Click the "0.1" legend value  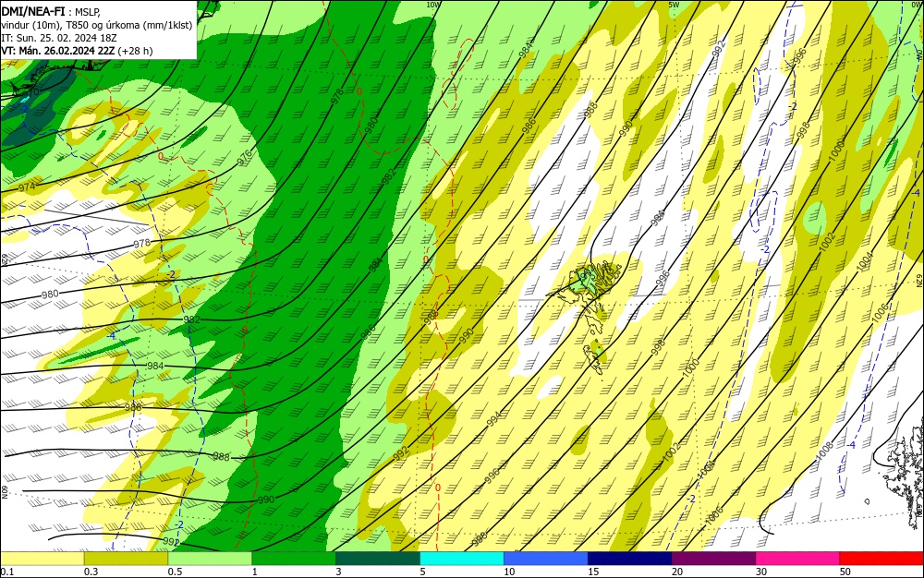coord(6,572)
